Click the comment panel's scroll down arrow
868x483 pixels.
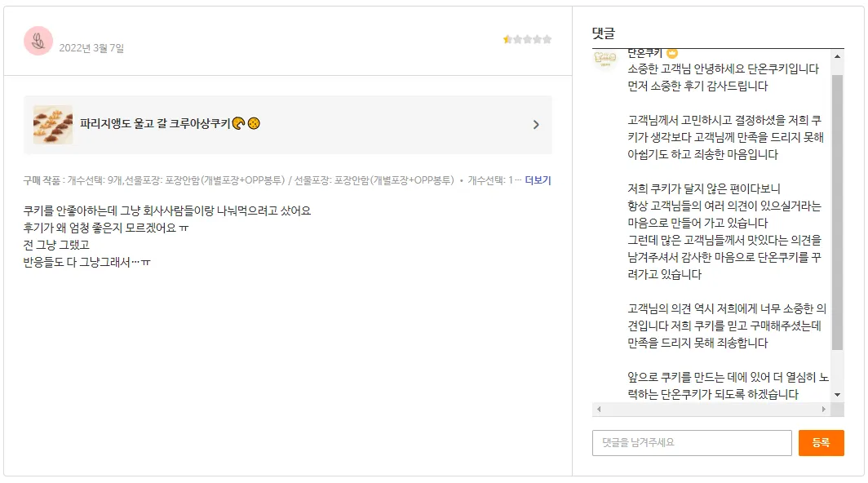pyautogui.click(x=837, y=395)
